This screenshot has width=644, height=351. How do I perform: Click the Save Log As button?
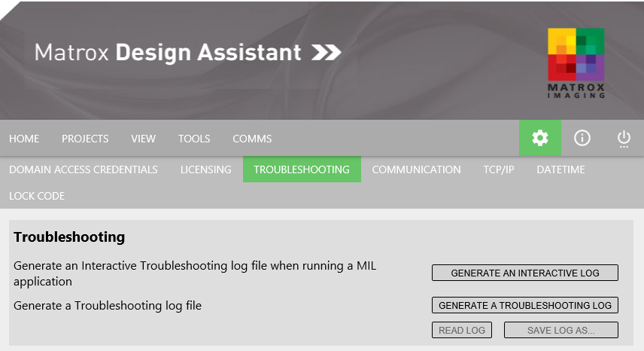point(561,330)
